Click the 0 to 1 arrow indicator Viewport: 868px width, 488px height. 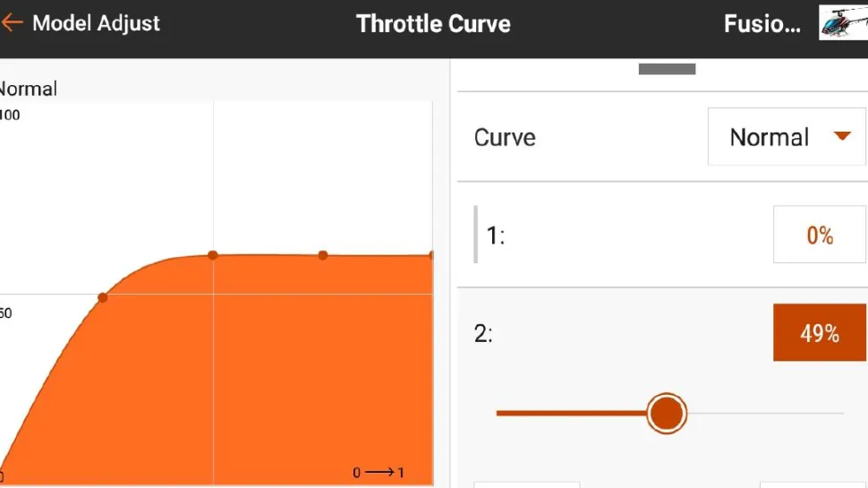click(379, 473)
